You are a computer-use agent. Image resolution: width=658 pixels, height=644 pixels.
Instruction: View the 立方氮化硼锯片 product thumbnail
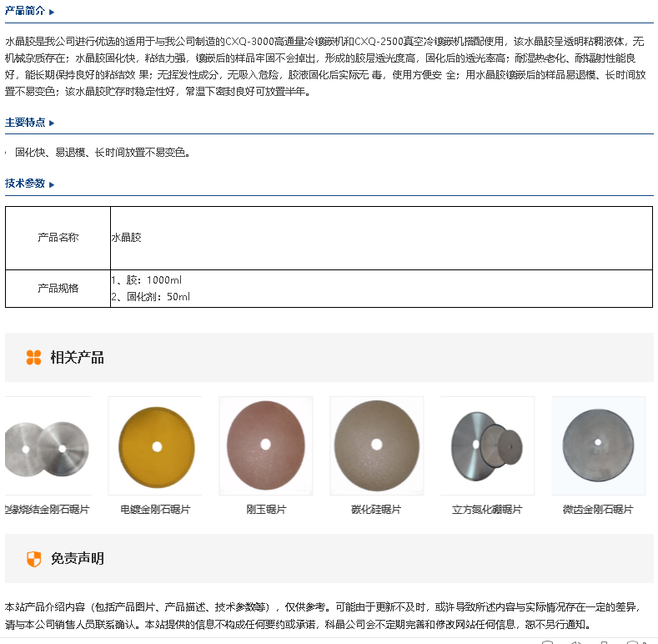(x=487, y=446)
